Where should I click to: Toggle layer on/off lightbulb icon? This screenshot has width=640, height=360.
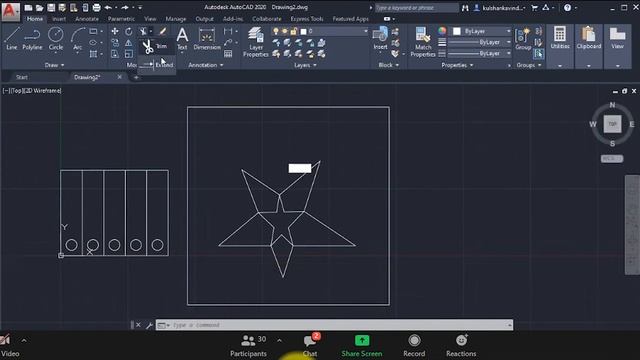(276, 31)
